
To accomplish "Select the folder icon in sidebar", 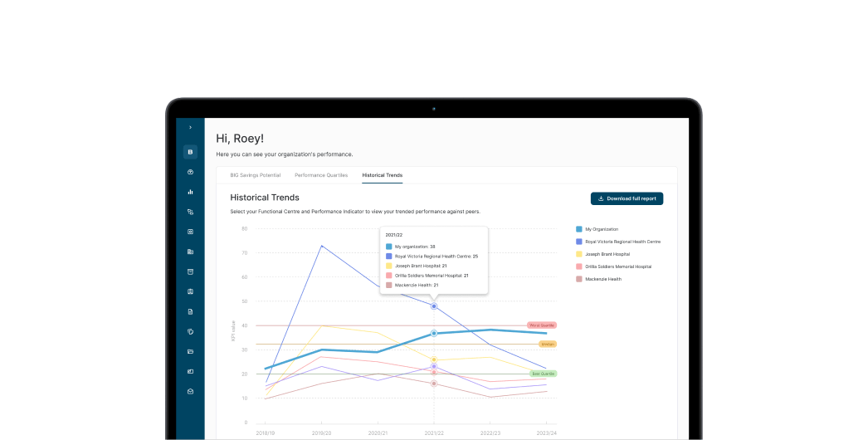I will (x=190, y=351).
